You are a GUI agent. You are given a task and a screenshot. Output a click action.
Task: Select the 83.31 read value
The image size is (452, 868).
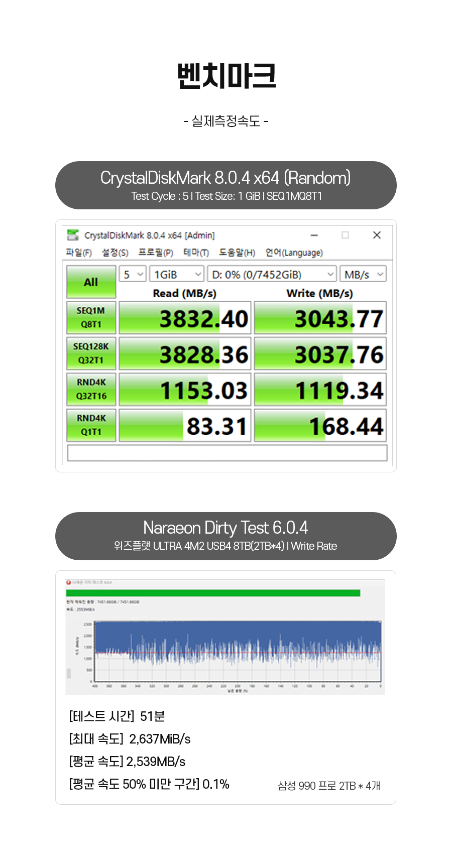185,425
